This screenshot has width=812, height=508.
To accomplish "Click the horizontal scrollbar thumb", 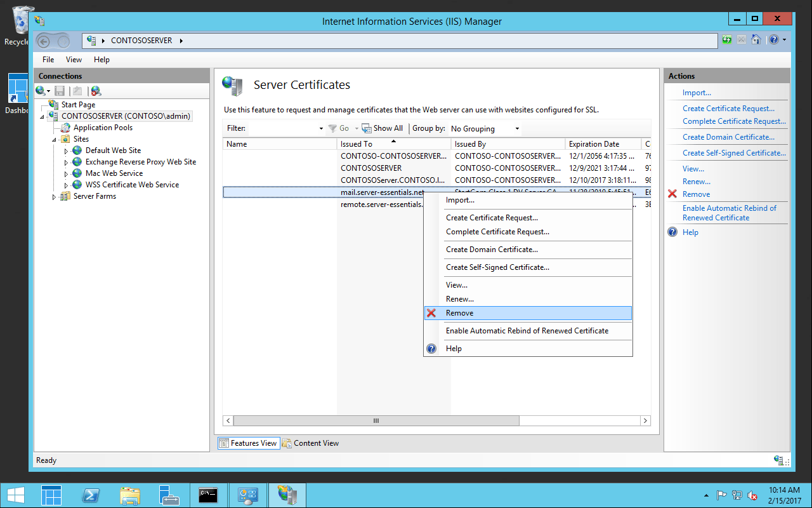I will tap(376, 420).
